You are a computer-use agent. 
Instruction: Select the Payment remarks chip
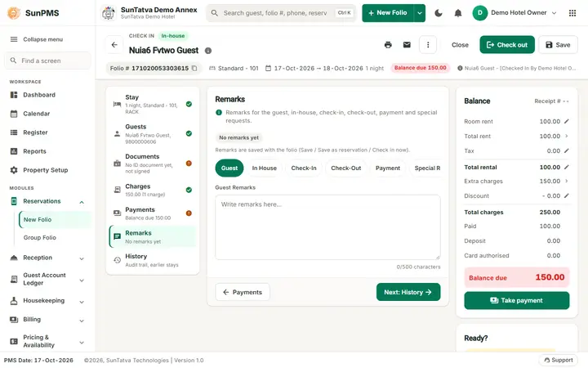pos(388,168)
